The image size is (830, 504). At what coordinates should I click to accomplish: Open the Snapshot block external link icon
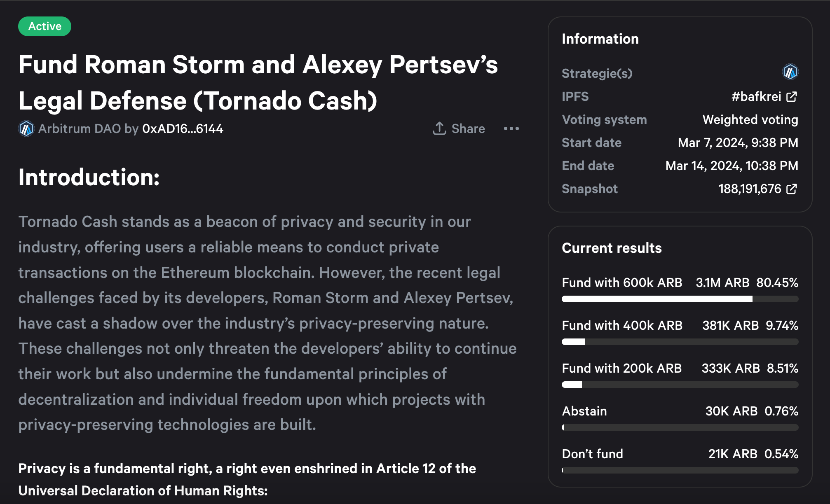pyautogui.click(x=791, y=189)
